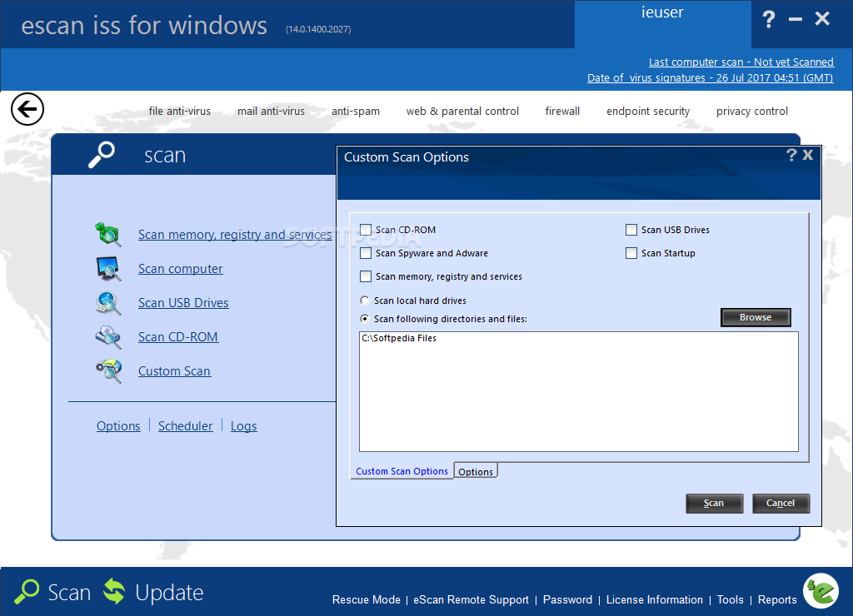Click the Scan computer link
Viewport: 853px width, 616px height.
coord(180,269)
